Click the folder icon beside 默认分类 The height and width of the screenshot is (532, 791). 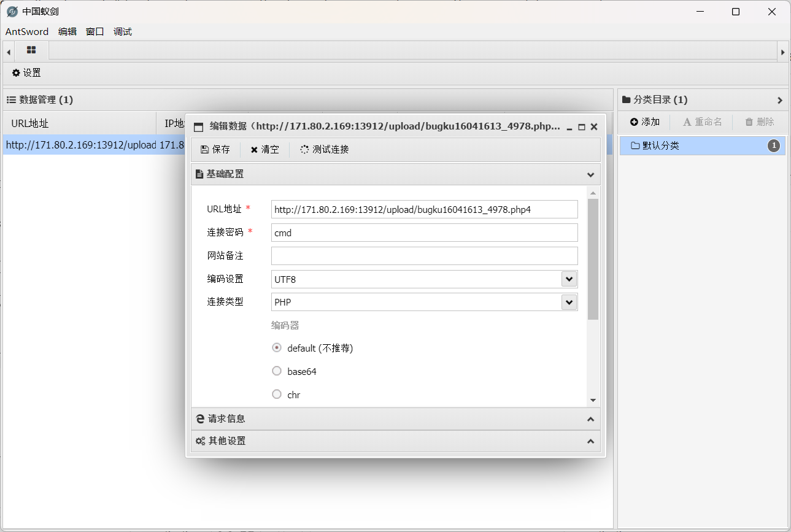(x=636, y=145)
